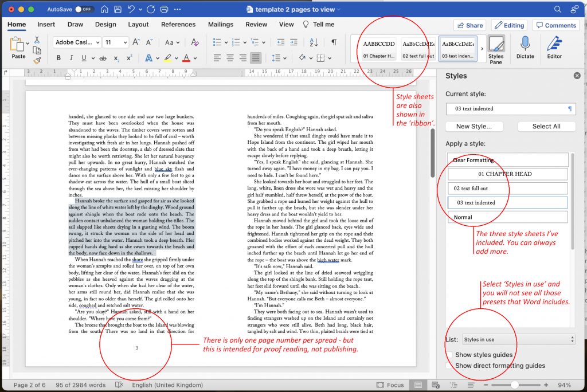Click font color red A button
Image resolution: width=587 pixels, height=392 pixels.
point(186,58)
